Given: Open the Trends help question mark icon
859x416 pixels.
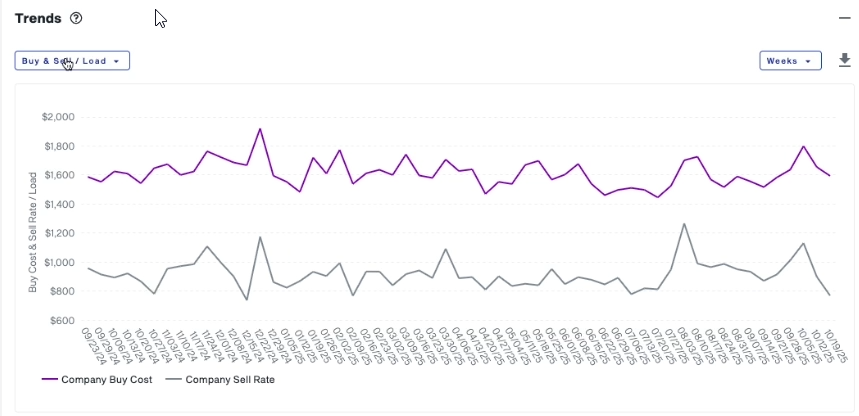Looking at the screenshot, I should click(77, 18).
